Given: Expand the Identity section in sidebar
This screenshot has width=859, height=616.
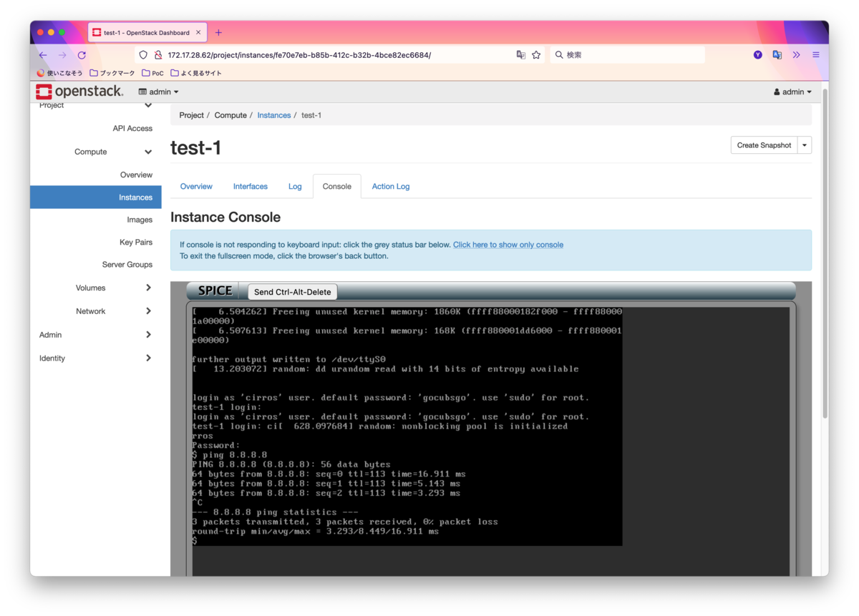Looking at the screenshot, I should tap(148, 358).
